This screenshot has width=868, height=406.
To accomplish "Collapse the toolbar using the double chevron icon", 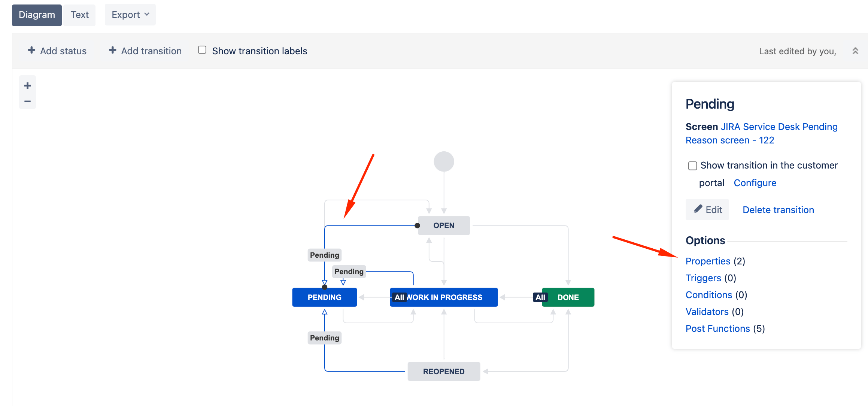I will (x=855, y=51).
